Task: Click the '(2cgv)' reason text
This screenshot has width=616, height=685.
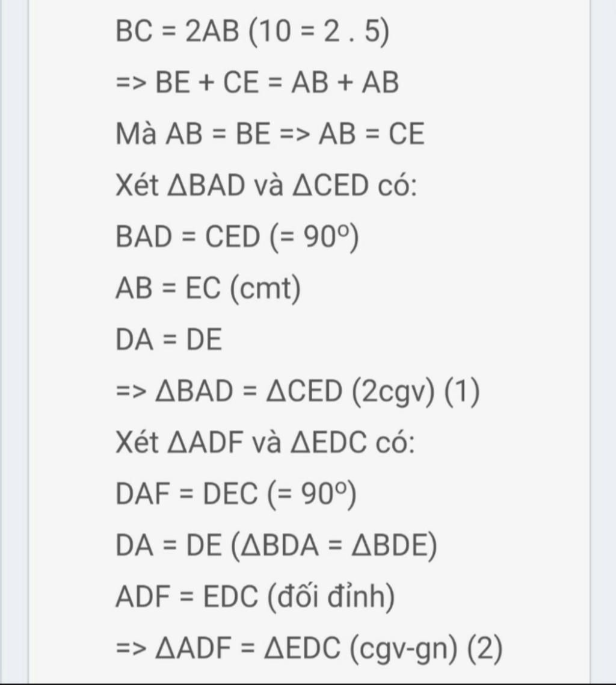Action: click(x=393, y=391)
